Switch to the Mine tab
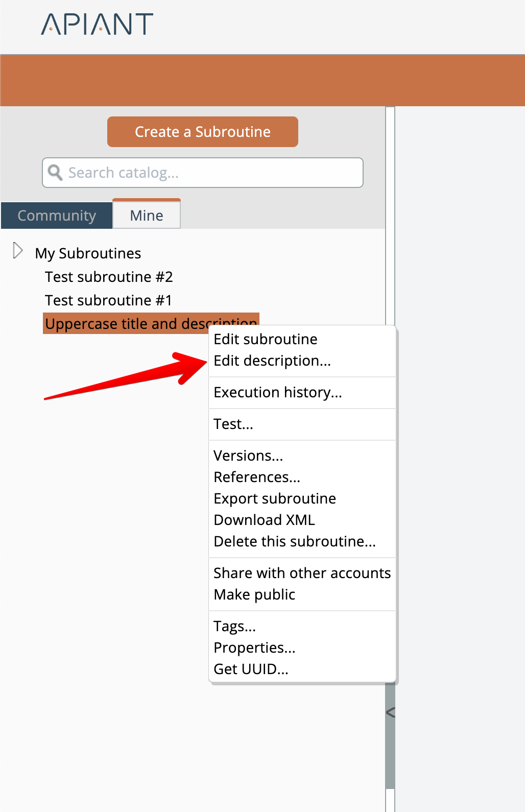525x812 pixels. pos(147,216)
